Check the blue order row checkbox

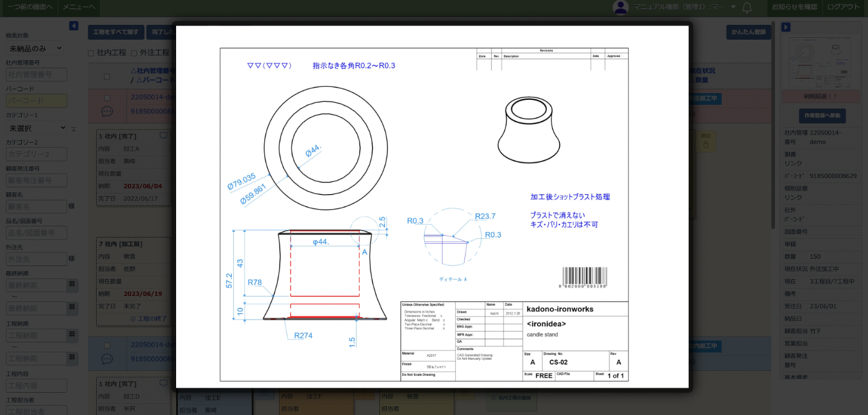pos(107,346)
